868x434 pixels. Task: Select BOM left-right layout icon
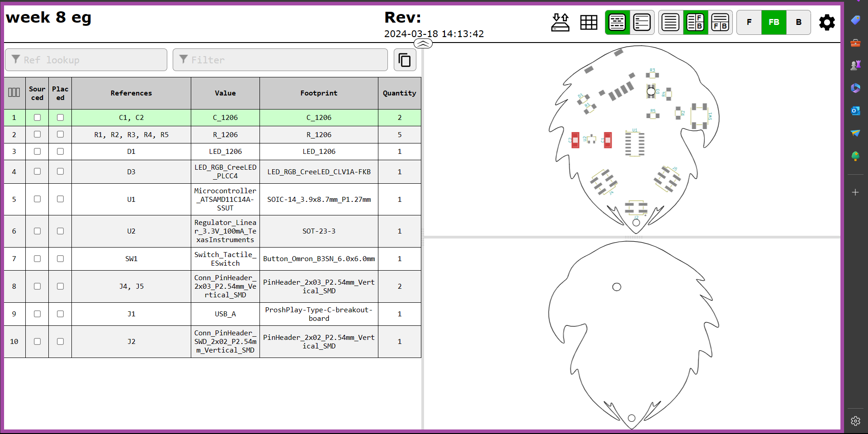[x=695, y=22]
